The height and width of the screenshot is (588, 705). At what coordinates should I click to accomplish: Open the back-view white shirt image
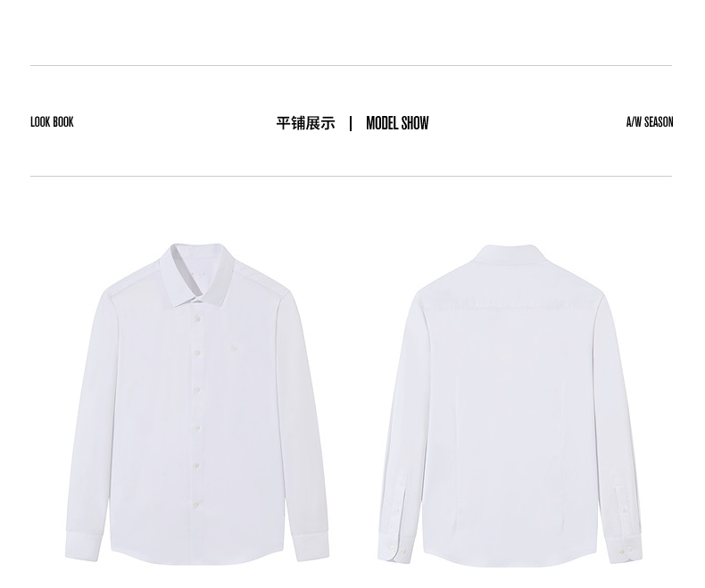pyautogui.click(x=510, y=405)
